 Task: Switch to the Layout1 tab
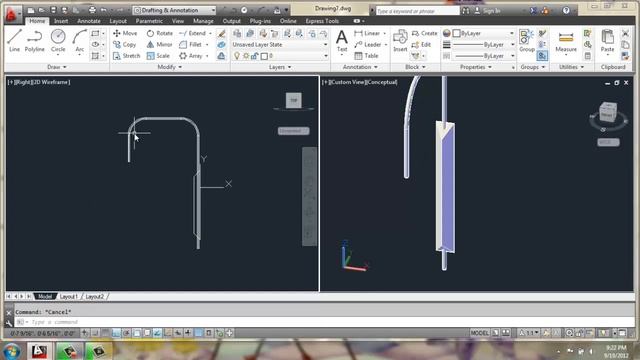(x=69, y=296)
